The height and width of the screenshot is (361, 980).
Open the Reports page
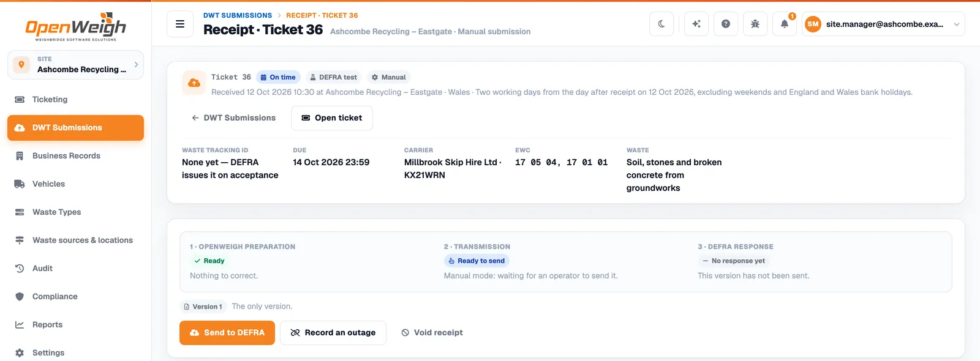[75, 325]
